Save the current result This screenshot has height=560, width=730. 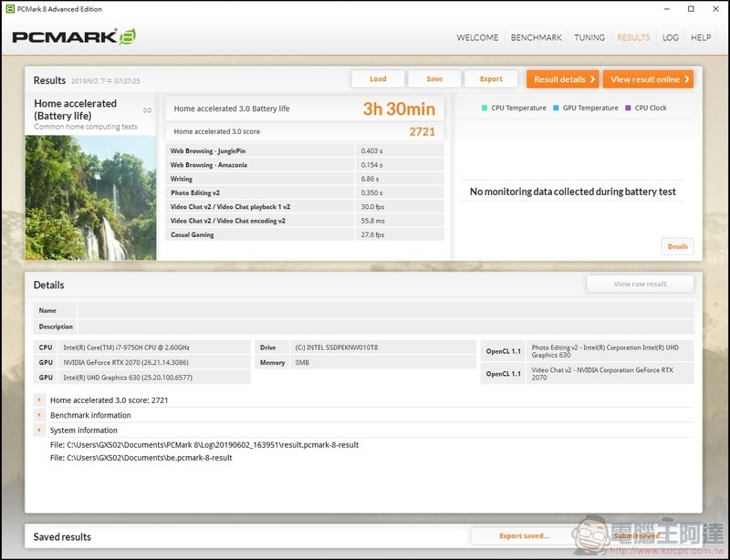(x=434, y=79)
